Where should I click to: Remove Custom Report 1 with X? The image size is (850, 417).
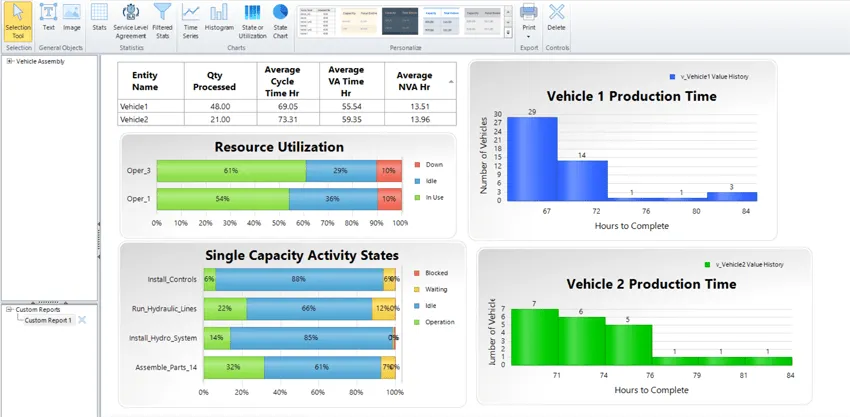pyautogui.click(x=82, y=320)
